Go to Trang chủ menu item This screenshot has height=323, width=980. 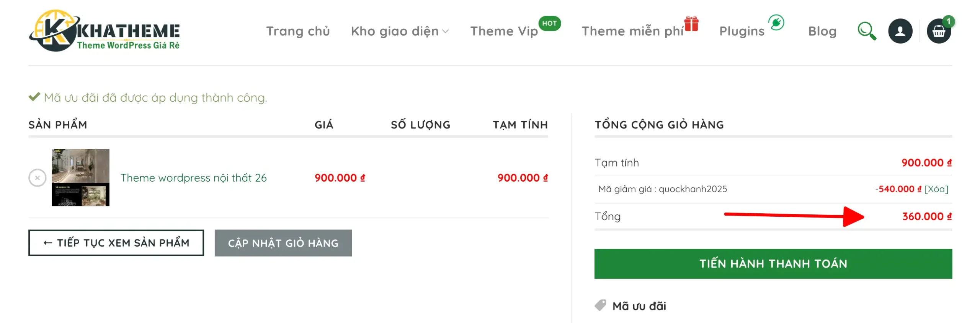298,31
